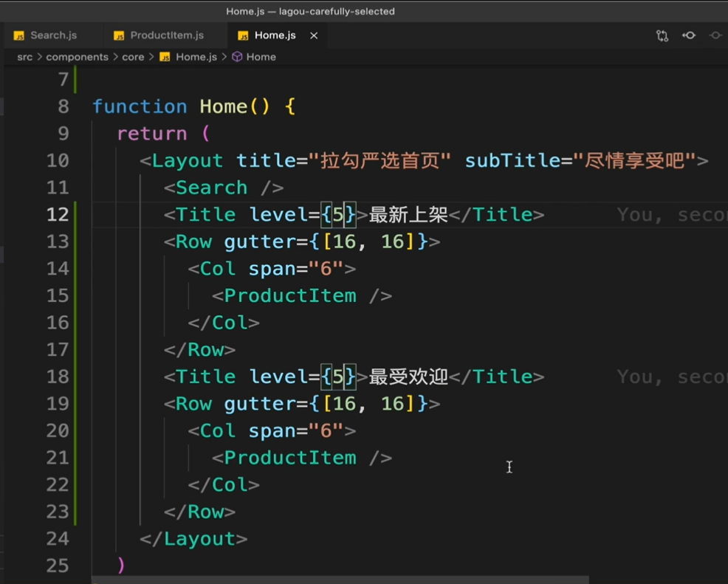Open the Home symbol breadcrumb

tap(261, 57)
